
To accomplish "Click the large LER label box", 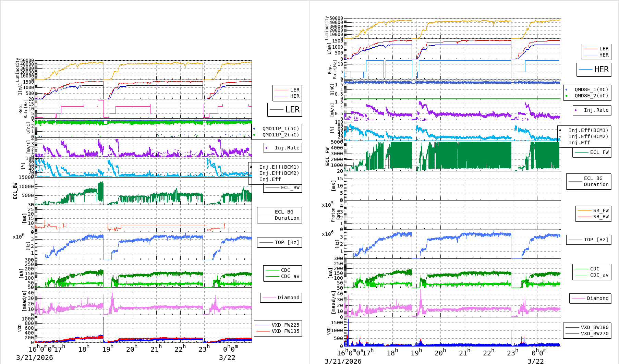I will click(x=285, y=110).
